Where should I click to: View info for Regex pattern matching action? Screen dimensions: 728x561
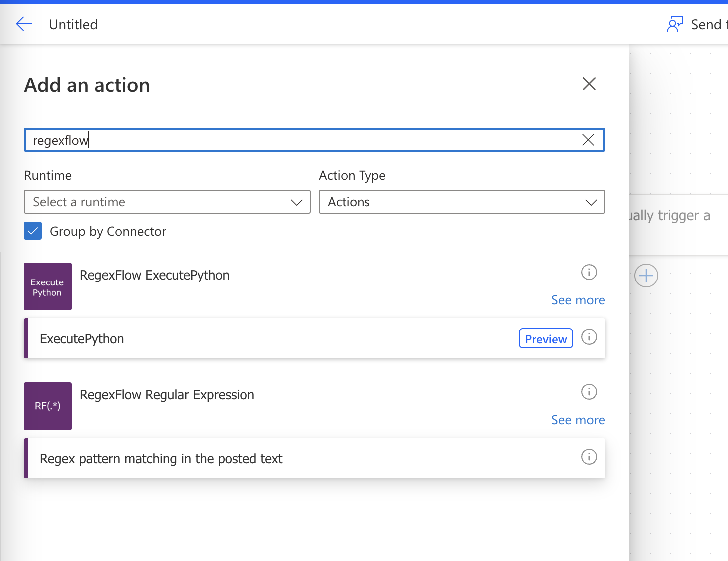coord(589,457)
